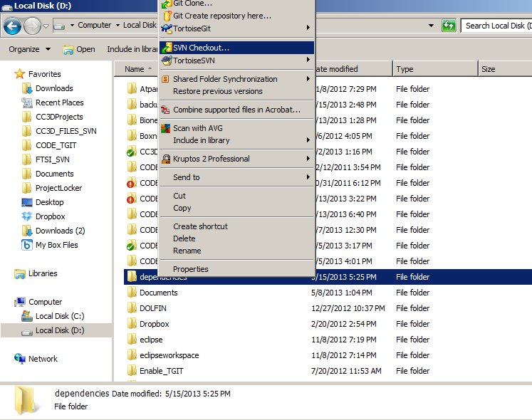The width and height of the screenshot is (532, 420).
Task: Click the Scan with AVG icon
Action: pos(166,128)
